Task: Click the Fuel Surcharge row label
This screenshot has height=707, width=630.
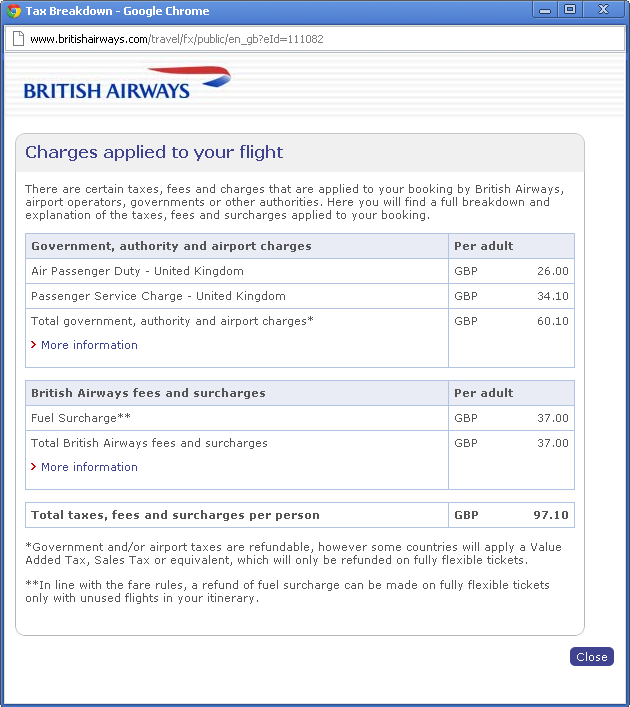Action: [81, 418]
